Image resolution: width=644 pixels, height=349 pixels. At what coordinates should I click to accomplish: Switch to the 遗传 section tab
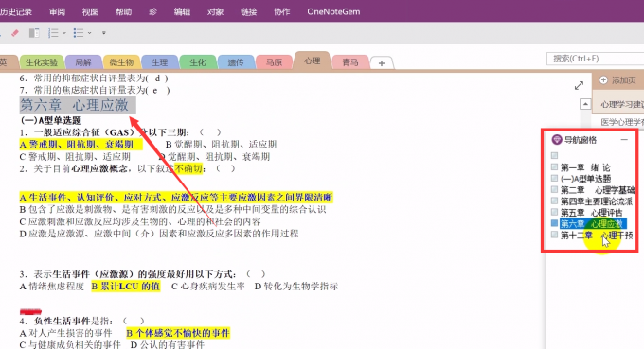pos(236,62)
